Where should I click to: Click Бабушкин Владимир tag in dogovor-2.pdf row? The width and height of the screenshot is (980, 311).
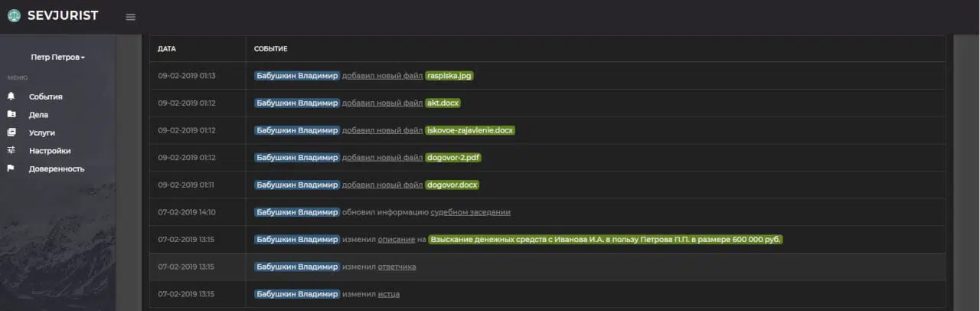tap(297, 158)
